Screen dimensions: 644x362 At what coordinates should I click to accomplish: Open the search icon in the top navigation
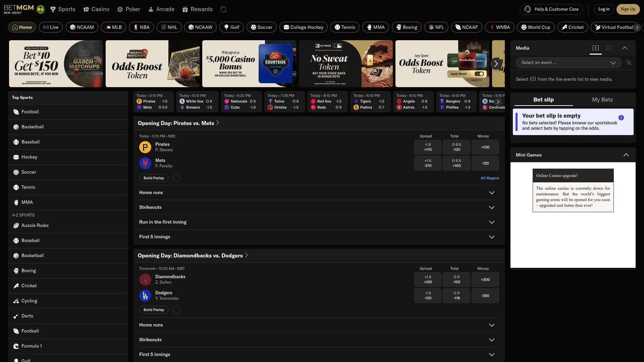pos(223,9)
